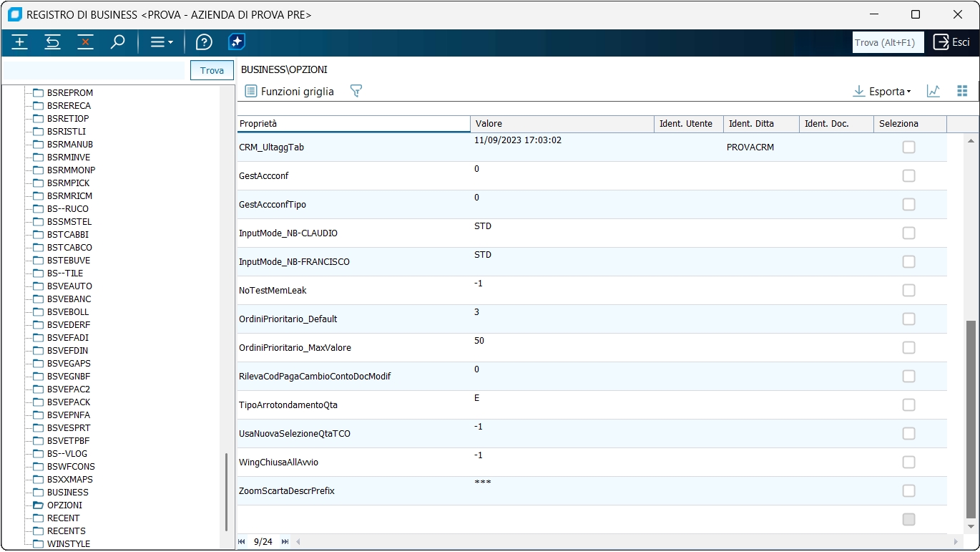Select the checkbox for ZoomScartaDescrPrefix row
The height and width of the screenshot is (552, 980).
908,490
